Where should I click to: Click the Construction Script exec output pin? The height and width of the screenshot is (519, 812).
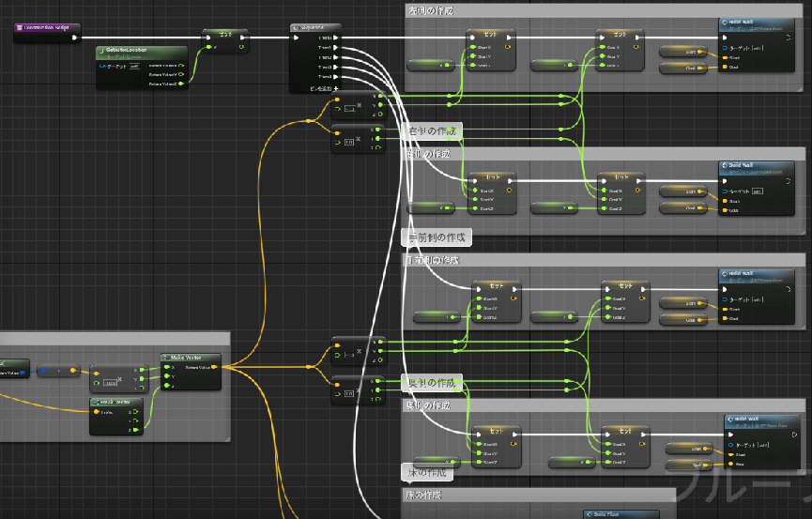74,38
